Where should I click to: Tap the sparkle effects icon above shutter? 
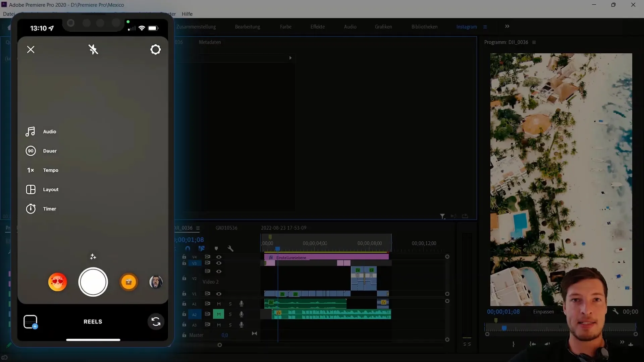pos(93,257)
